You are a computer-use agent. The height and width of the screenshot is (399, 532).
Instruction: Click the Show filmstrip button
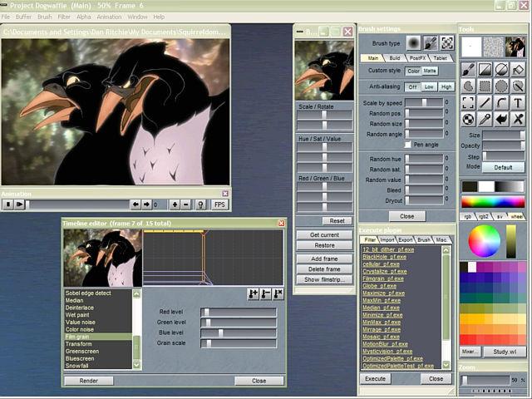323,280
